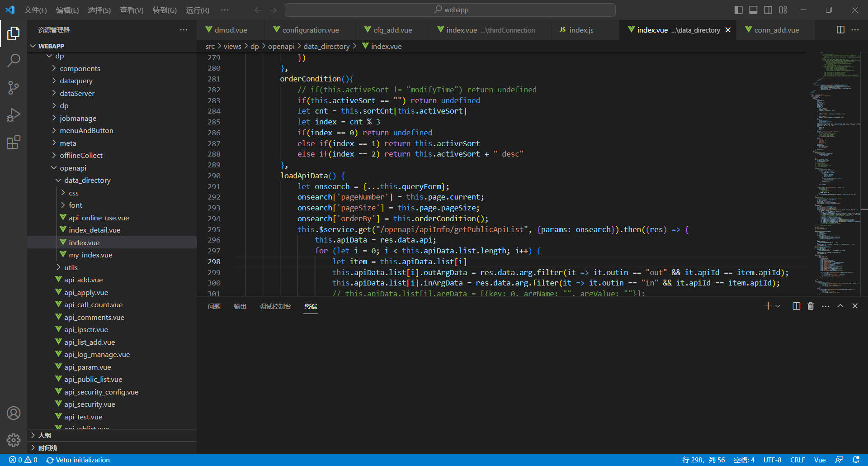
Task: Open the 查看(V) menu
Action: [x=132, y=10]
